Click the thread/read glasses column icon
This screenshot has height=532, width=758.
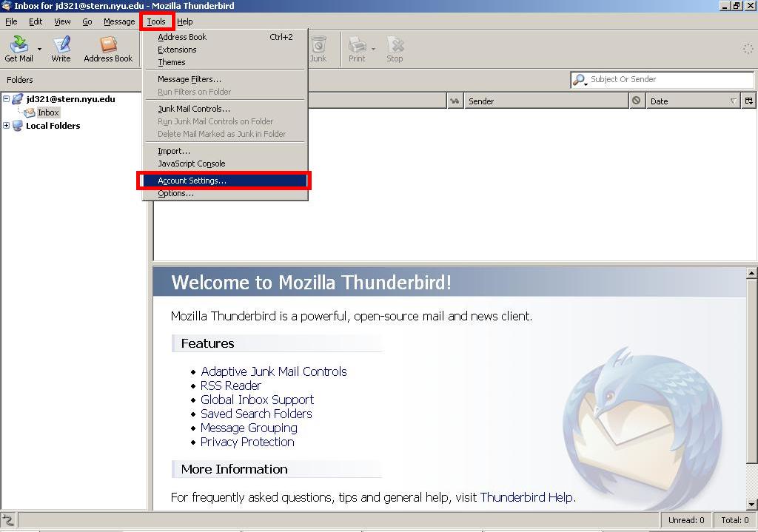point(455,101)
